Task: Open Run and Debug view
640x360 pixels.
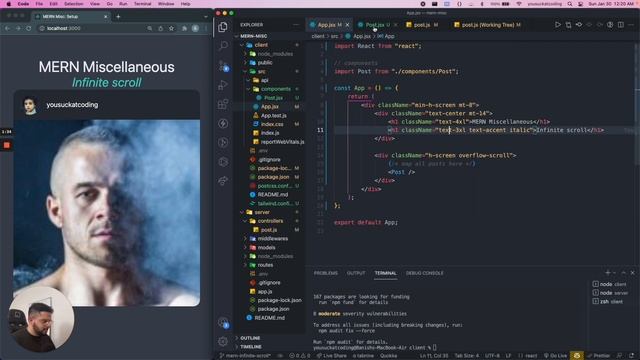Action: (223, 85)
